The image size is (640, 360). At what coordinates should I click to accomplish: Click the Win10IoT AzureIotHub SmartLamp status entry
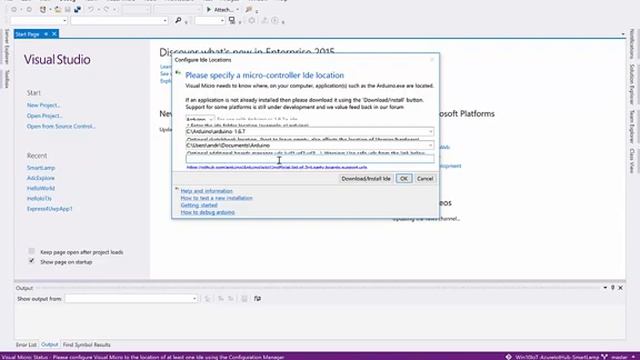(x=552, y=357)
